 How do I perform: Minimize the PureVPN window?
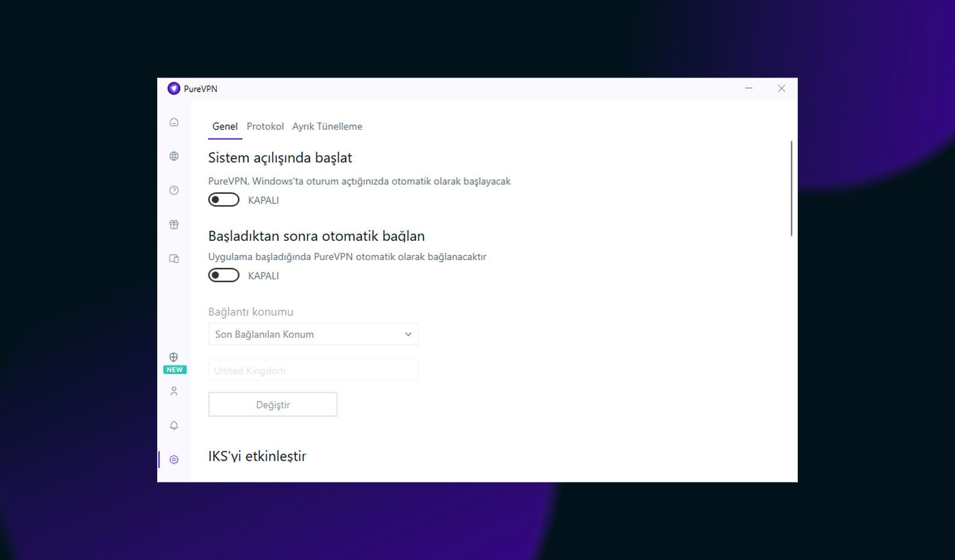[x=749, y=89]
